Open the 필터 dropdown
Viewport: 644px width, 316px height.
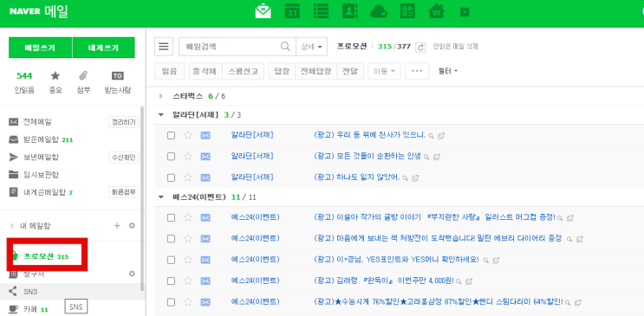coord(447,71)
